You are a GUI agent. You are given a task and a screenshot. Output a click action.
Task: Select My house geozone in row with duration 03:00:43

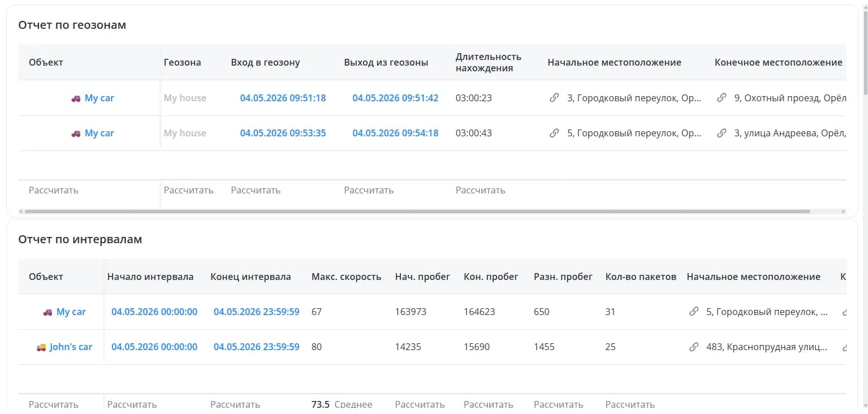coord(185,133)
